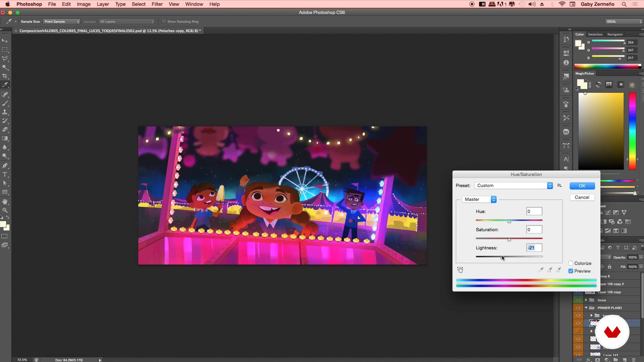Hide the focos group layer
Image resolution: width=644 pixels, height=362 pixels.
(x=578, y=300)
